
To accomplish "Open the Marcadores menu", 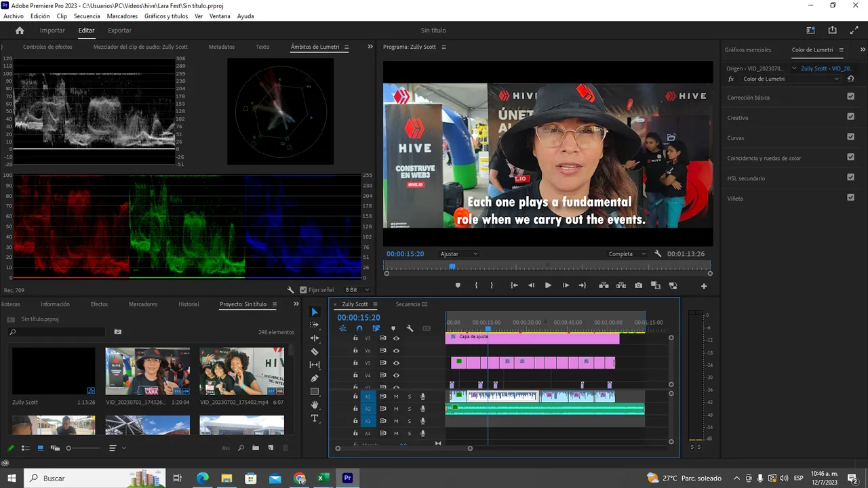I will pos(122,16).
